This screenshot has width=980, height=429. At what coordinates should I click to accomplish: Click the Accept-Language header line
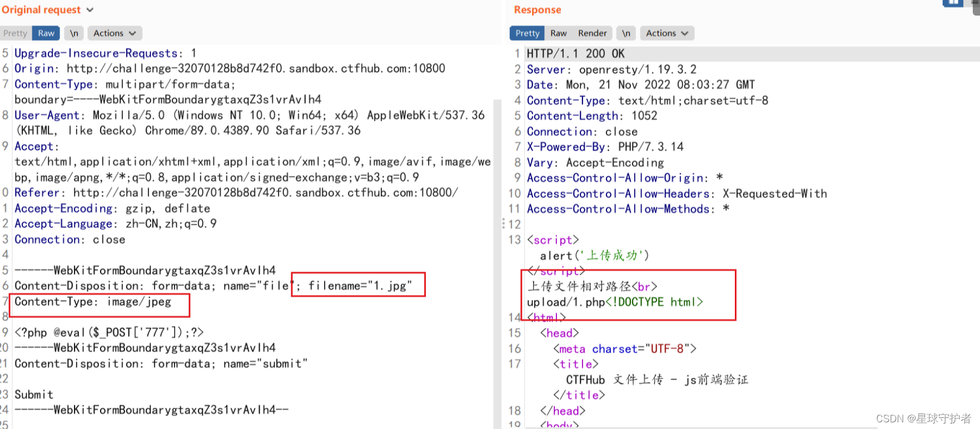point(116,224)
